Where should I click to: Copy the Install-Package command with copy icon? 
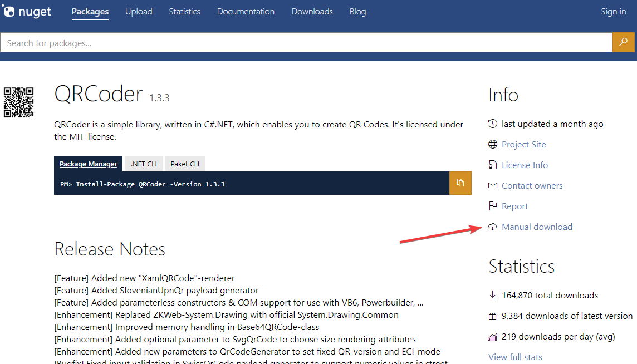(460, 183)
